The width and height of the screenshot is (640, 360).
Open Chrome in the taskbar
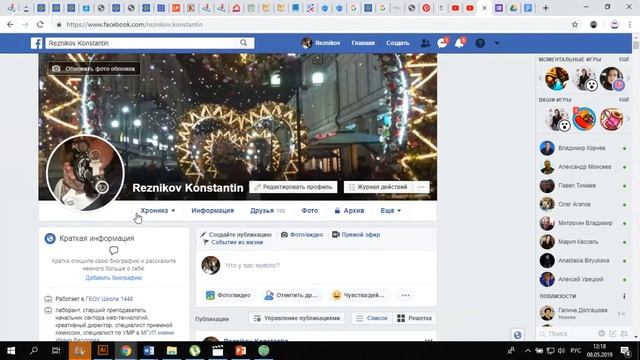click(126, 351)
